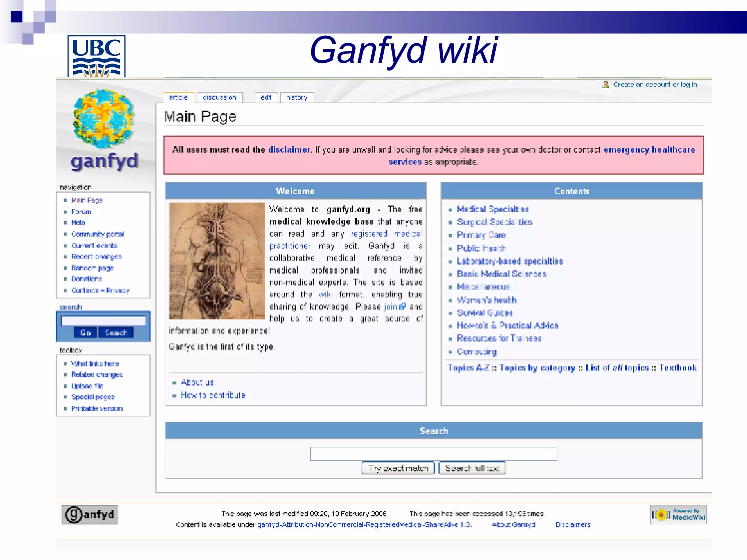Open the disclaimer link in the pink notice
The width and height of the screenshot is (747, 560).
290,150
